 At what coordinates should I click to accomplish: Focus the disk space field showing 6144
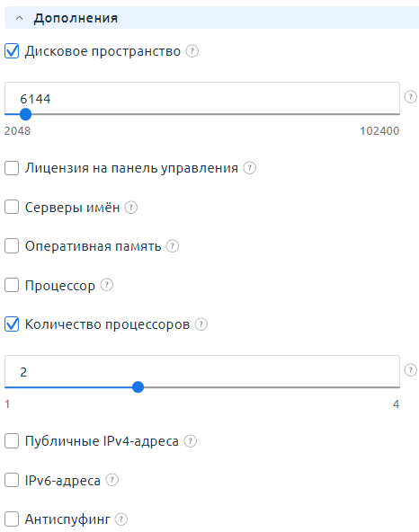tap(202, 98)
